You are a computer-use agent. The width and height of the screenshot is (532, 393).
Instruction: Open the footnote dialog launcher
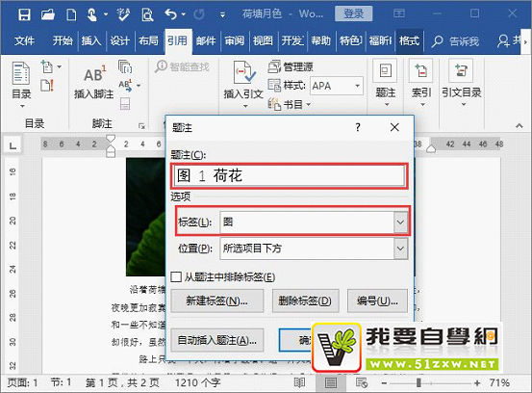pyautogui.click(x=141, y=126)
